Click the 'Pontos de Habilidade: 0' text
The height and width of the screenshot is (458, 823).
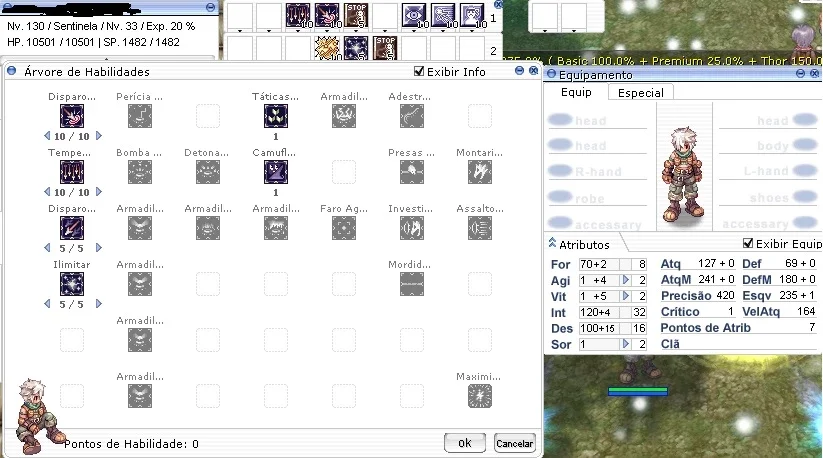click(x=131, y=444)
